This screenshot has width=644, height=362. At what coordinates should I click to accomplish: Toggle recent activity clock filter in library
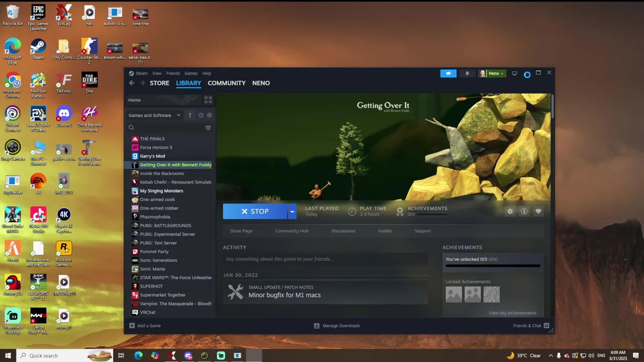click(201, 115)
